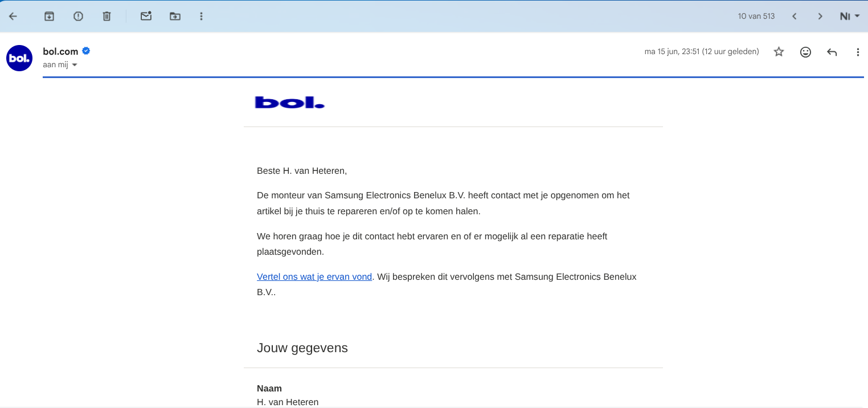The width and height of the screenshot is (868, 408).
Task: Open the toolbar's three-dot more menu
Action: point(201,16)
